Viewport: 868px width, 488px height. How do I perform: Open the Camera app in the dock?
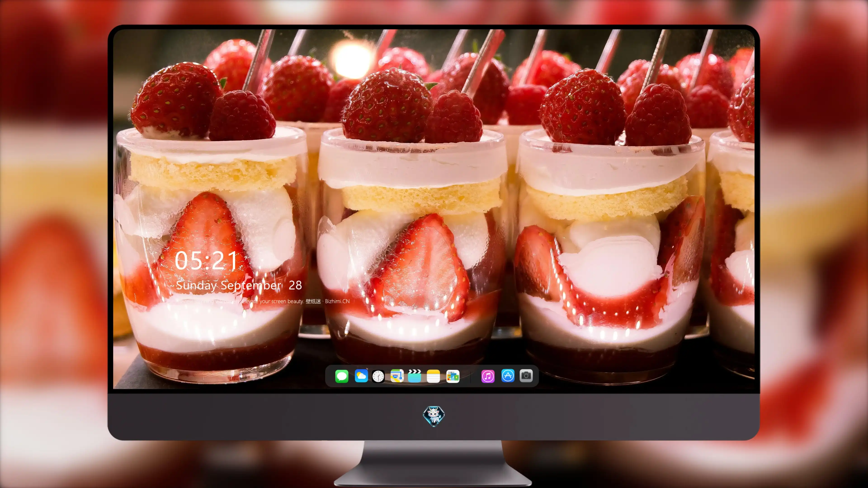[x=526, y=375]
